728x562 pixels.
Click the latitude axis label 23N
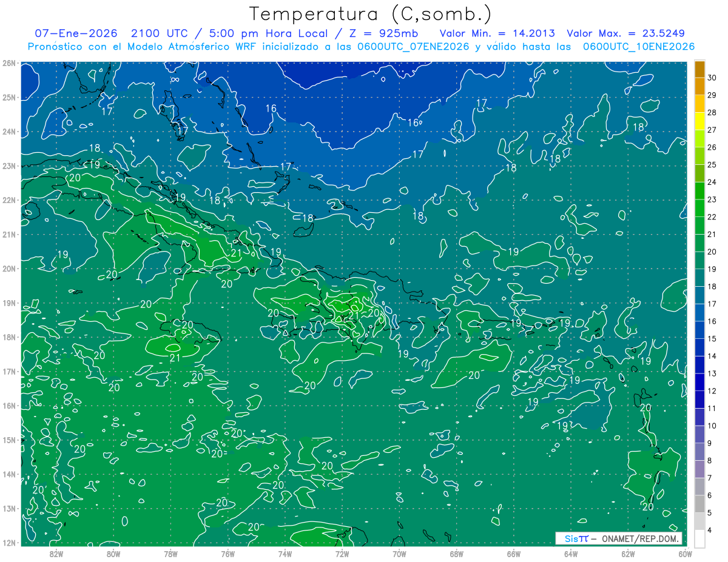coord(8,166)
